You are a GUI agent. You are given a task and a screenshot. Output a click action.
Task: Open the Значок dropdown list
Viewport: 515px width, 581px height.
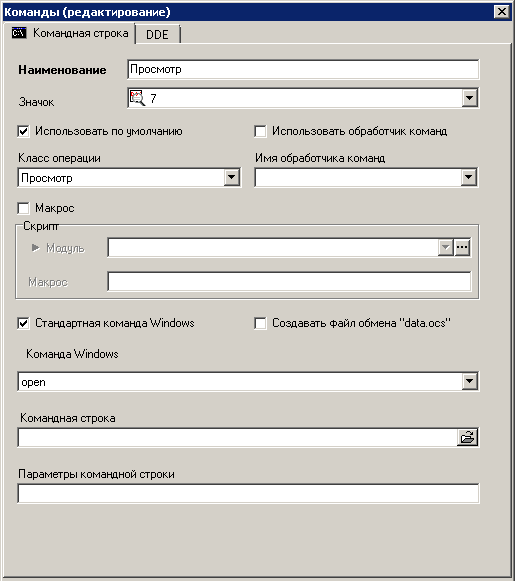469,98
